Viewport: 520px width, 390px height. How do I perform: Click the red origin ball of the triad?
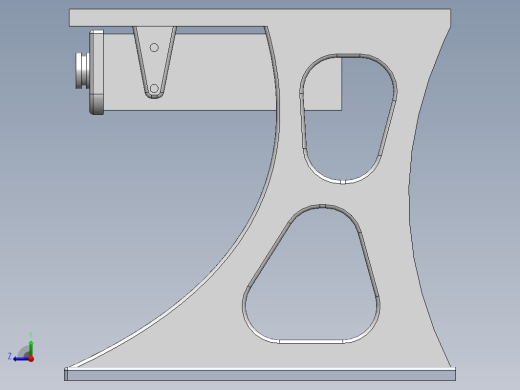pyautogui.click(x=31, y=359)
